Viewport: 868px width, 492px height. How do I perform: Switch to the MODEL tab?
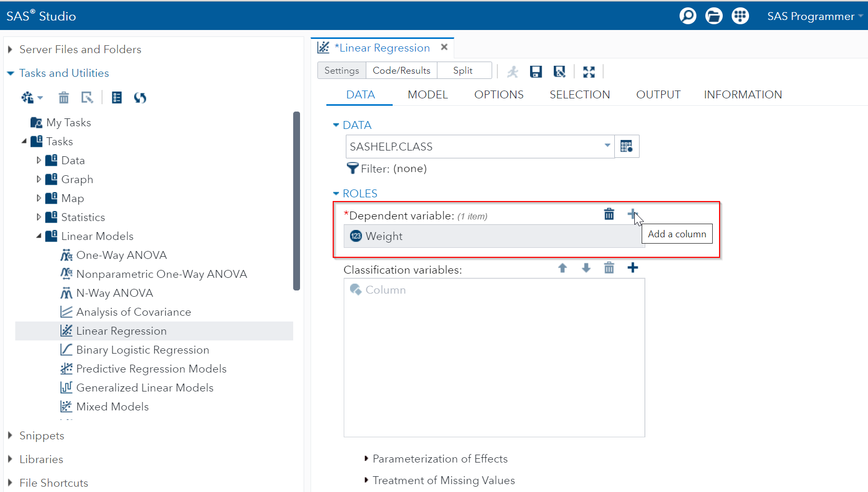click(427, 95)
